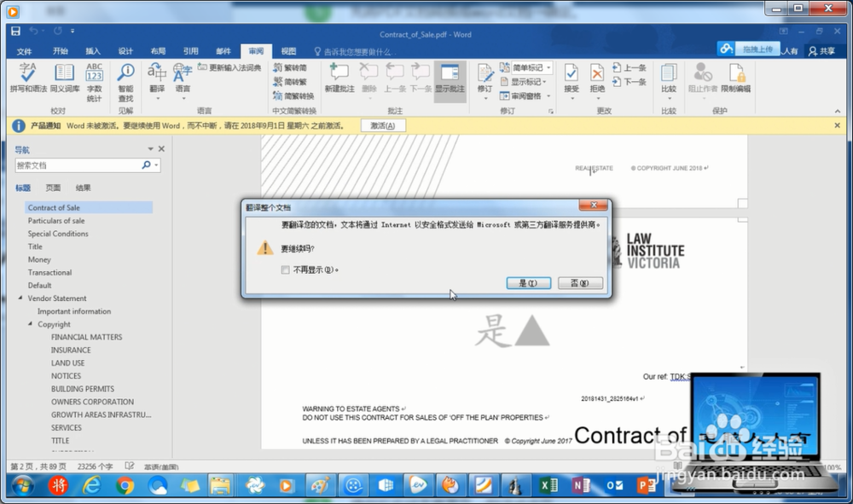Screen dimensions: 853x504
Task: Switch to the Layout tab
Action: click(159, 51)
